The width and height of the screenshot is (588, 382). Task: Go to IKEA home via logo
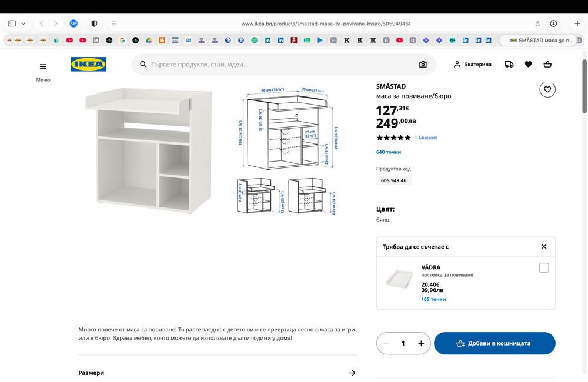pos(89,64)
